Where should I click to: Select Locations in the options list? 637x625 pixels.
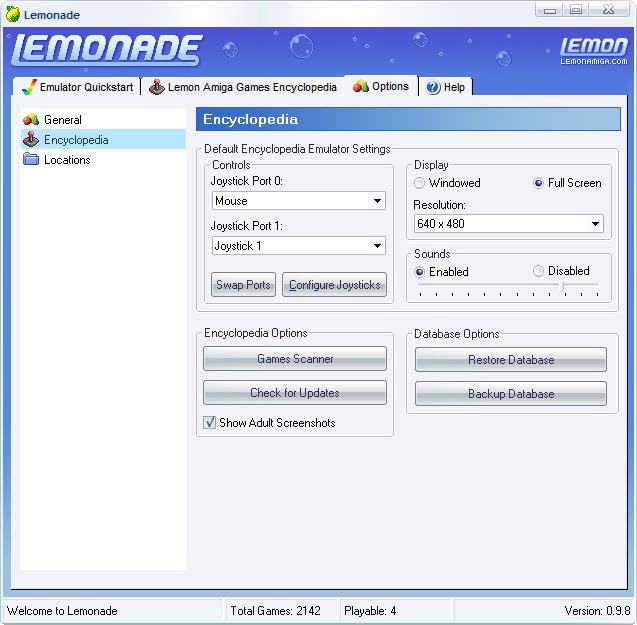103,159
